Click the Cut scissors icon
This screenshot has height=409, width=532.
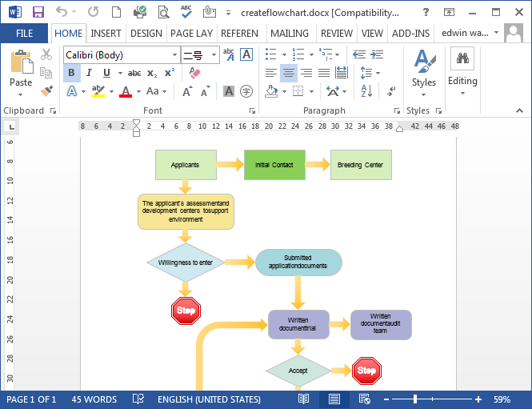(x=46, y=54)
